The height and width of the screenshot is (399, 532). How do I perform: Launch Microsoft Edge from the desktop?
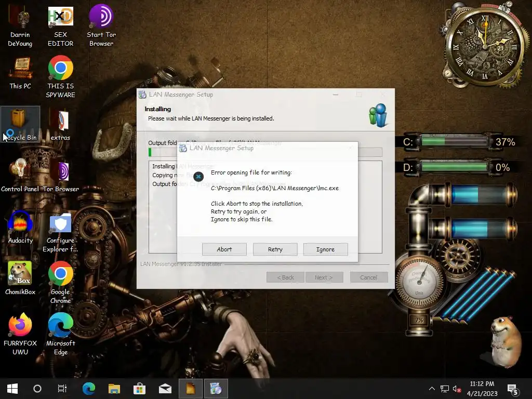(60, 334)
